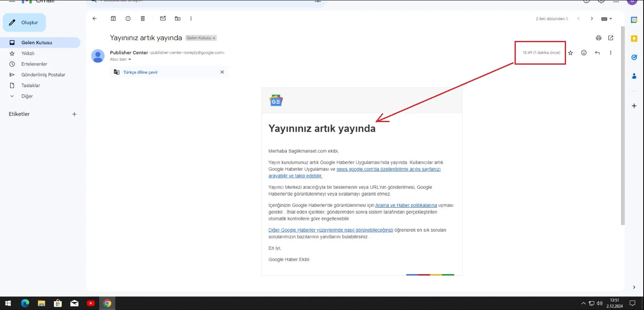Open input tools keyboard dropdown
The height and width of the screenshot is (310, 644).
[x=607, y=19]
